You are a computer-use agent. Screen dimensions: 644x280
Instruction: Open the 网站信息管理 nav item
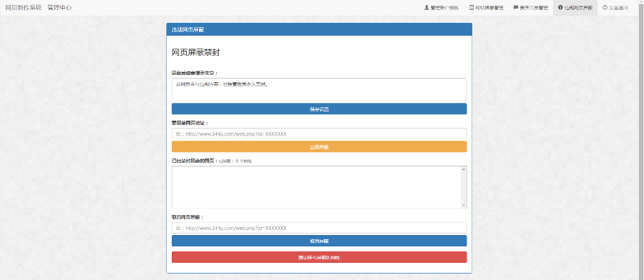(x=487, y=8)
